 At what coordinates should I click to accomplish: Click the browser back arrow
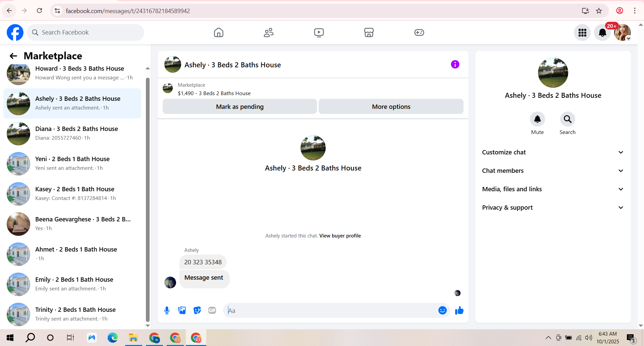click(x=9, y=11)
